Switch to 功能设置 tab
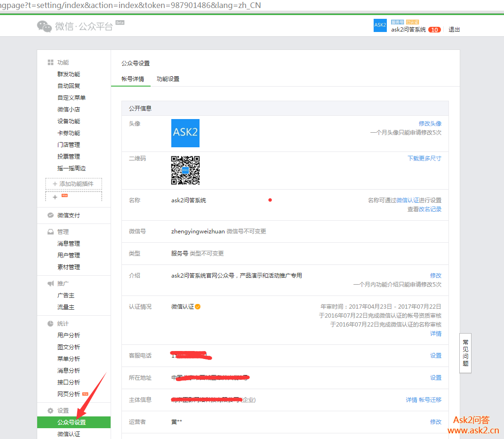The height and width of the screenshot is (439, 504). coord(168,79)
